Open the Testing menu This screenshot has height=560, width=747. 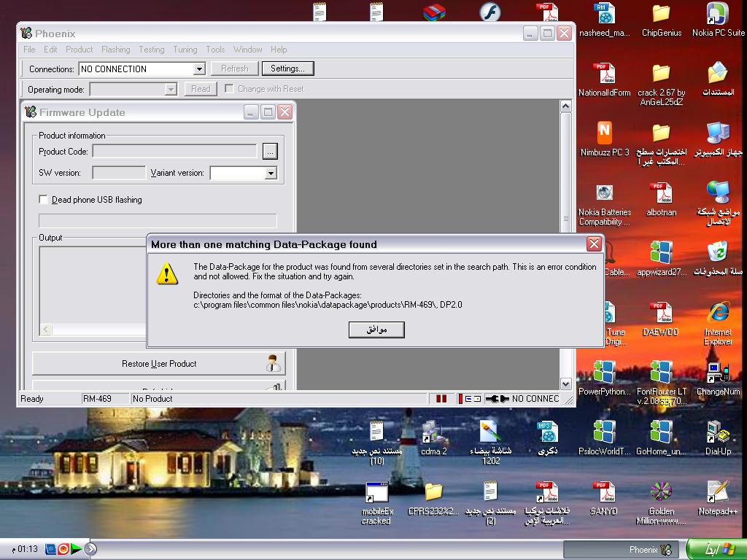tap(152, 50)
